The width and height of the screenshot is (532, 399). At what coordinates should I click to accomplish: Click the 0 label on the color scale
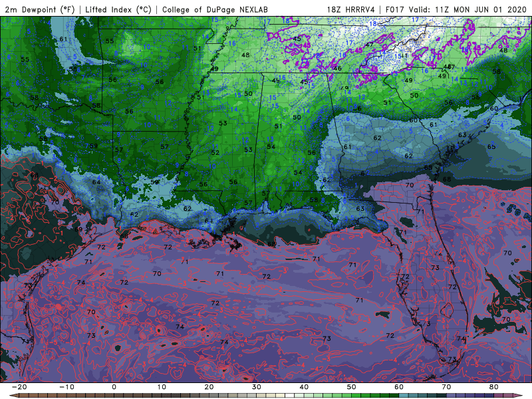point(114,387)
